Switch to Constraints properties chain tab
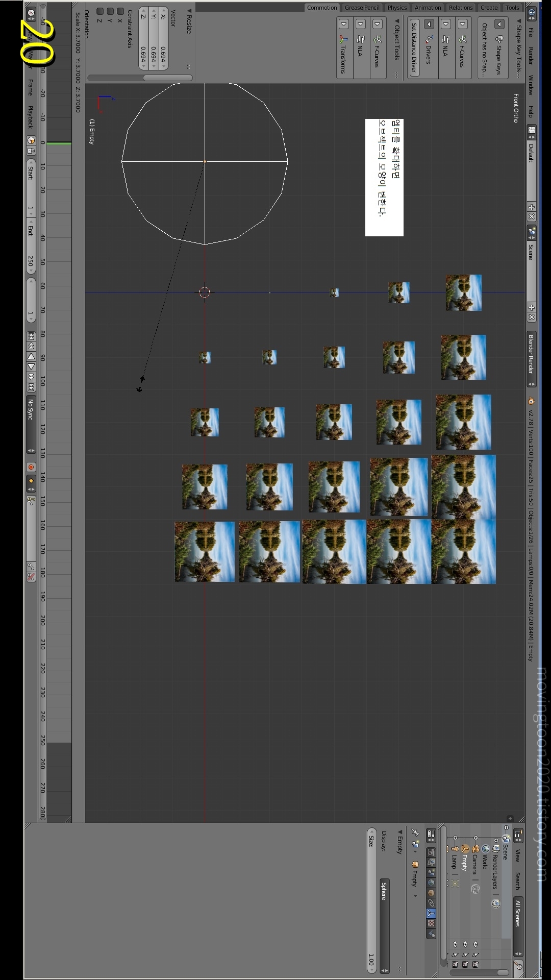 431,903
